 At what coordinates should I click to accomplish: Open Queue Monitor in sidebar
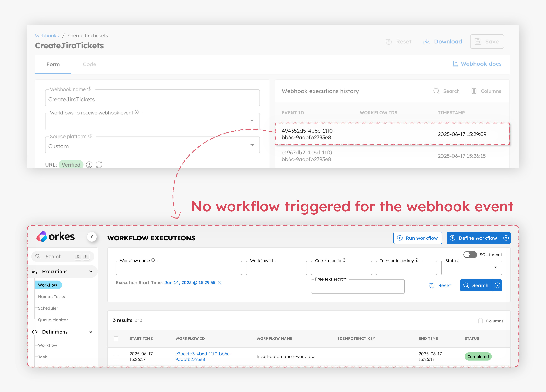pos(53,320)
